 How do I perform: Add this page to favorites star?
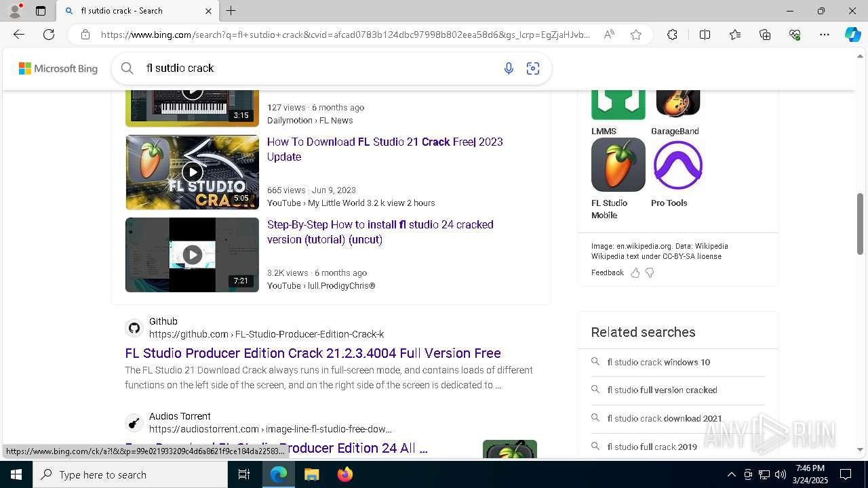[636, 35]
